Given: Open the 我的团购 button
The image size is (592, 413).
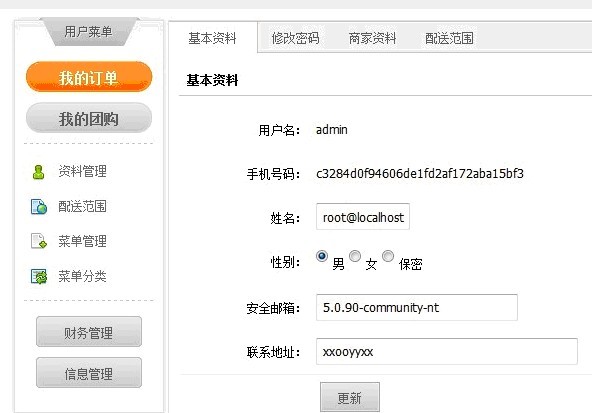Looking at the screenshot, I should tap(89, 118).
